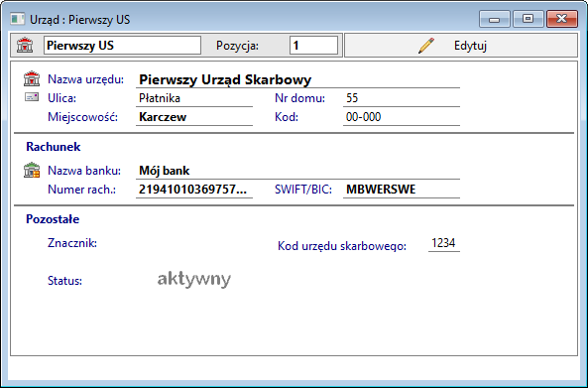Minimize the Urząd window
The height and width of the screenshot is (388, 588).
pyautogui.click(x=494, y=19)
